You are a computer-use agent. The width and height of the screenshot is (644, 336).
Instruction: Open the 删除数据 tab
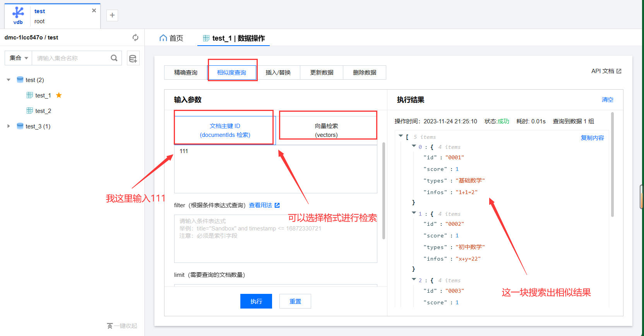(x=365, y=72)
